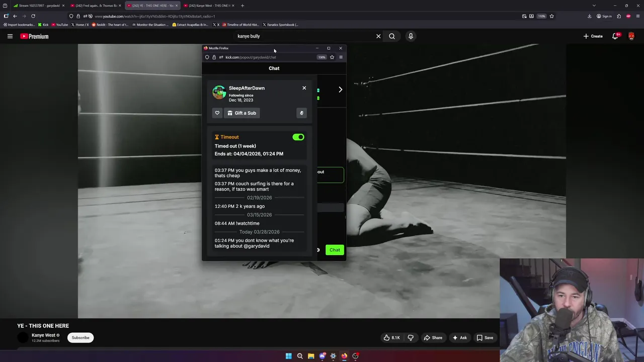
Task: Click the YouTube search magnifier button
Action: click(x=392, y=36)
